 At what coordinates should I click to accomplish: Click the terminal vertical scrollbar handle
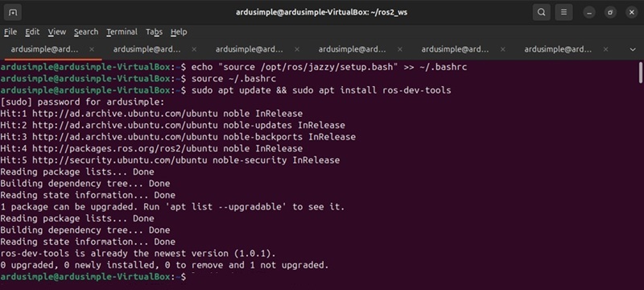(640, 72)
